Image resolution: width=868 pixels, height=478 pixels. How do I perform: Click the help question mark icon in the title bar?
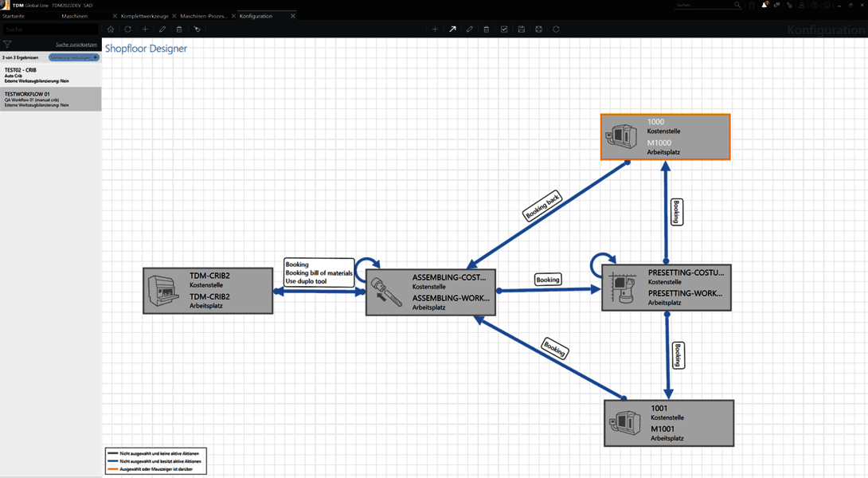(x=815, y=5)
